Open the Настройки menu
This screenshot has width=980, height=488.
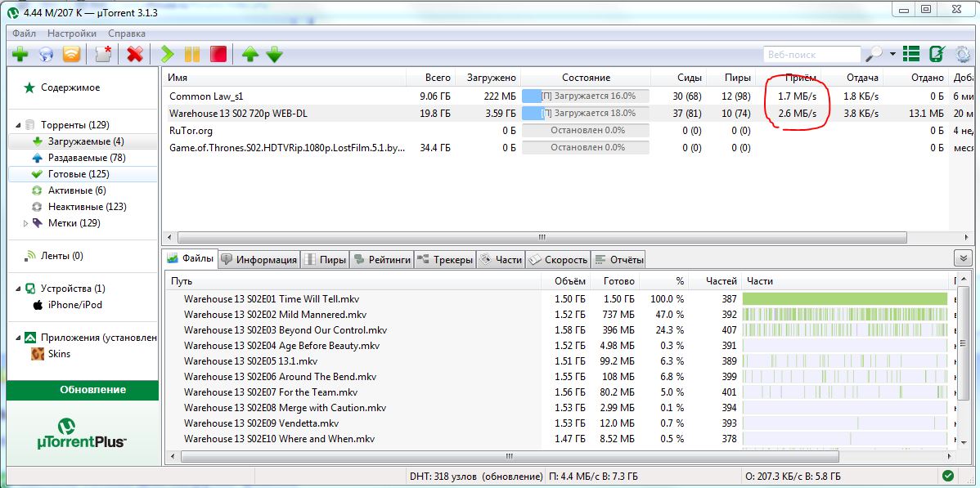click(x=72, y=34)
